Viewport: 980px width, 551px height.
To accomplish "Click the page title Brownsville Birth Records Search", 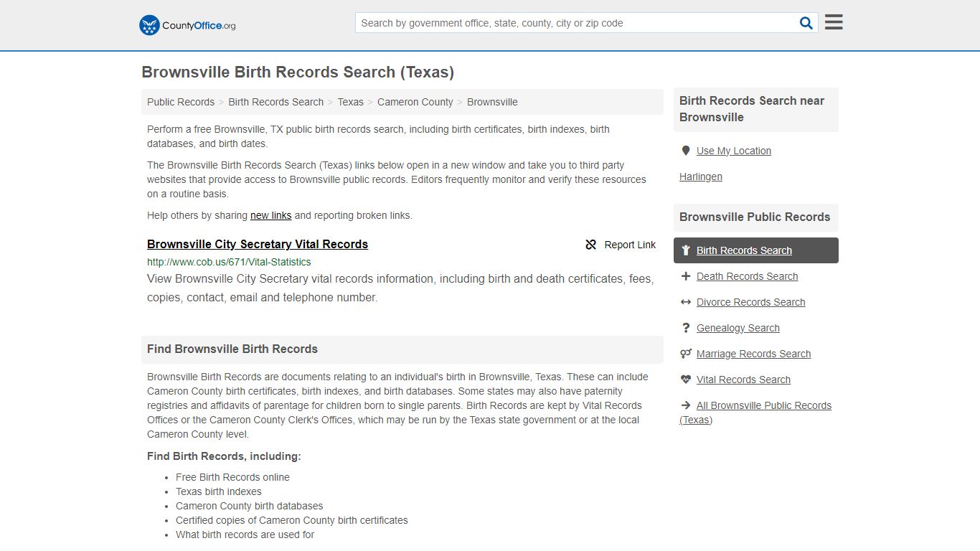I will coord(298,72).
